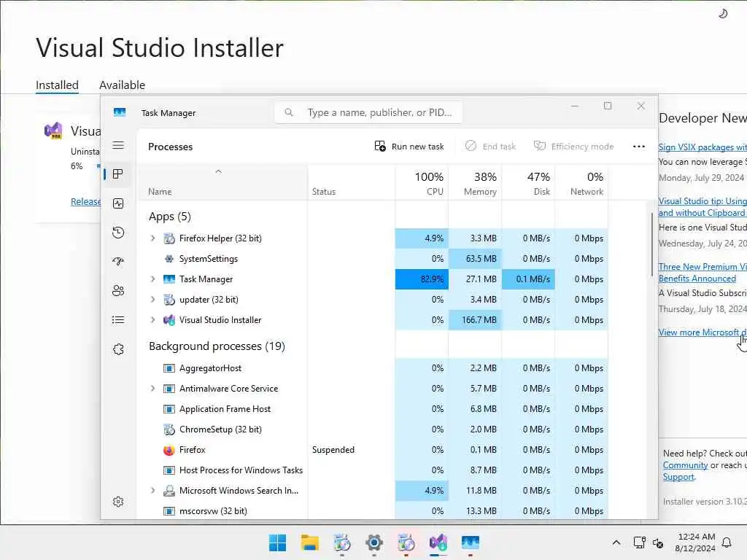Viewport: 747px width, 560px height.
Task: Collapse column header chevron above Name
Action: pyautogui.click(x=218, y=171)
